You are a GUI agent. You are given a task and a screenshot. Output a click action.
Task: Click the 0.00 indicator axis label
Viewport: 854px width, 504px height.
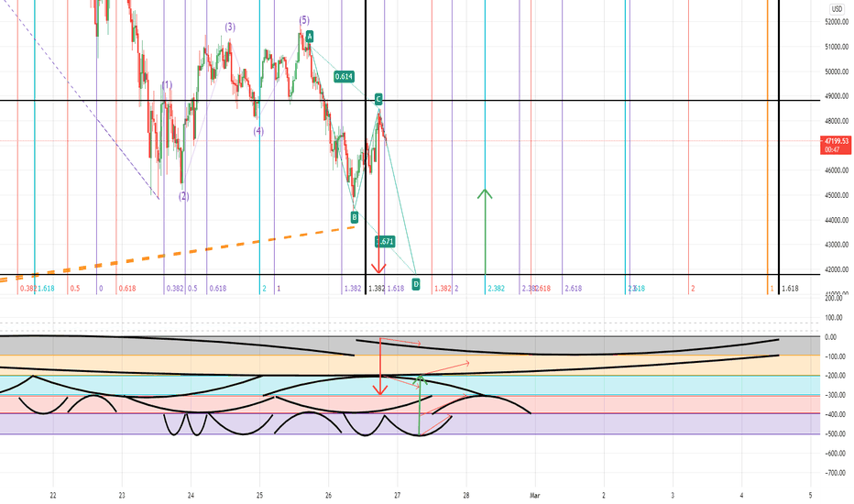pos(830,337)
